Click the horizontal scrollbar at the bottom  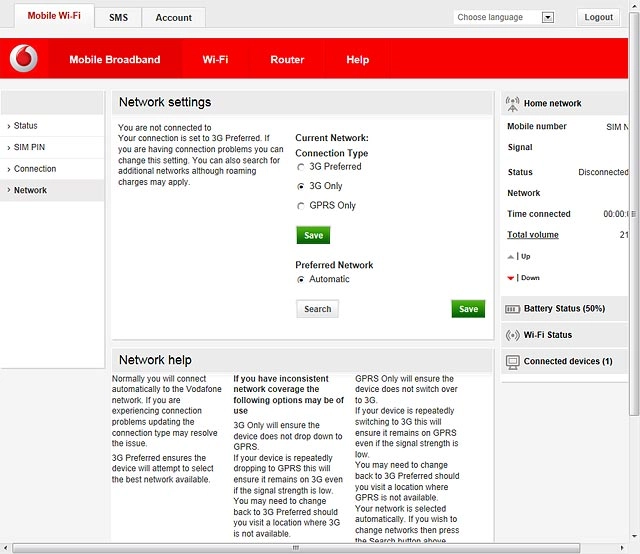click(x=296, y=547)
